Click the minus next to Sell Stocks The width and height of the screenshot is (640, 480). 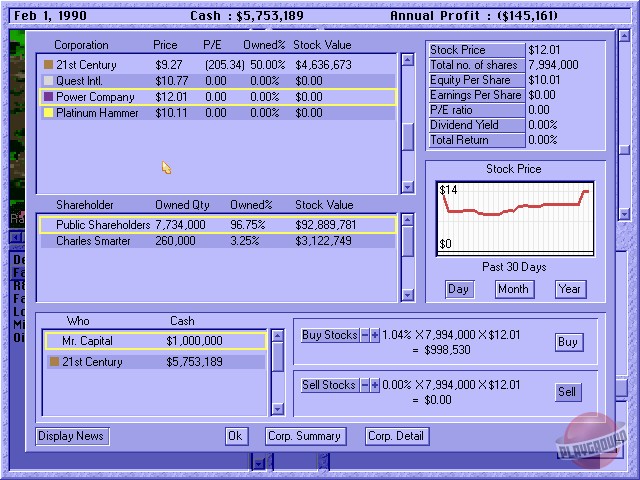[x=364, y=385]
